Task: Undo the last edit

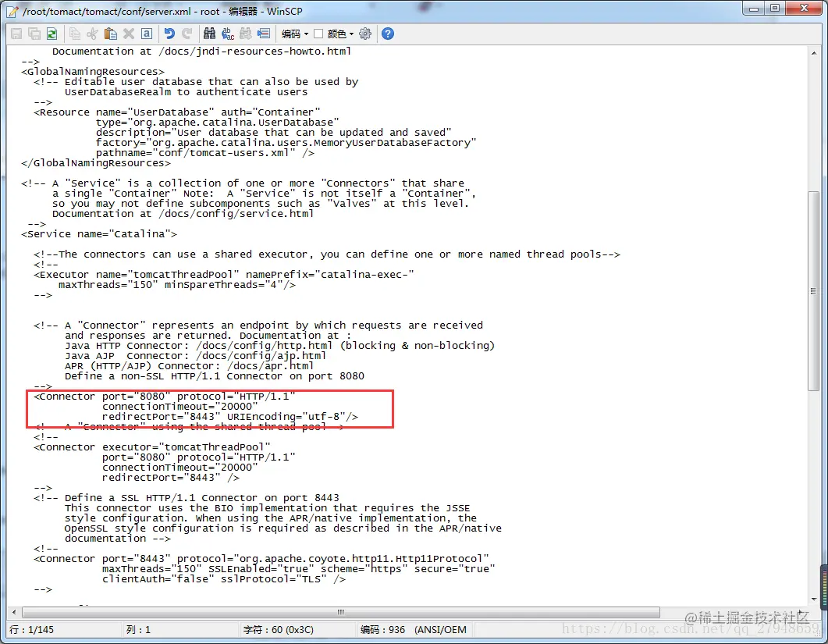Action: click(x=169, y=34)
